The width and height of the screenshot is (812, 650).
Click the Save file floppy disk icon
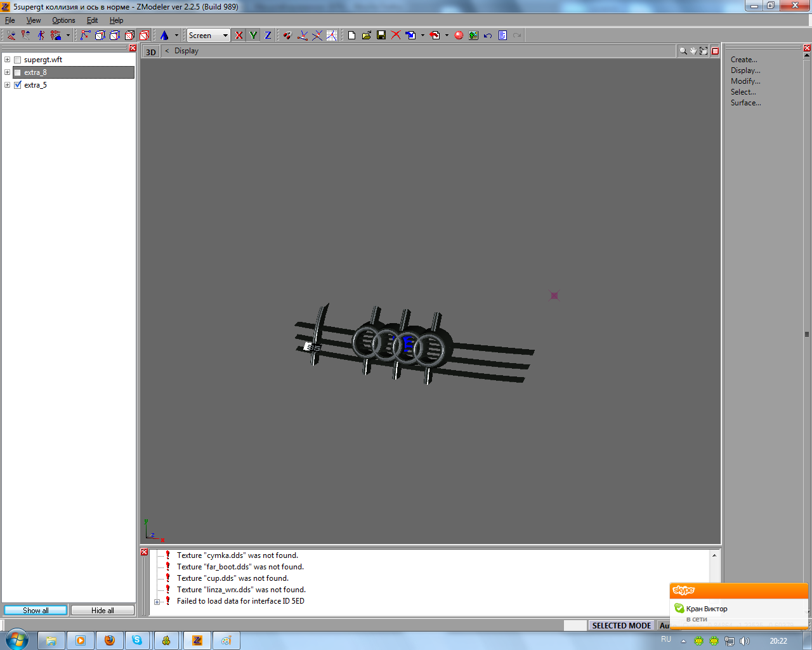[x=381, y=36]
